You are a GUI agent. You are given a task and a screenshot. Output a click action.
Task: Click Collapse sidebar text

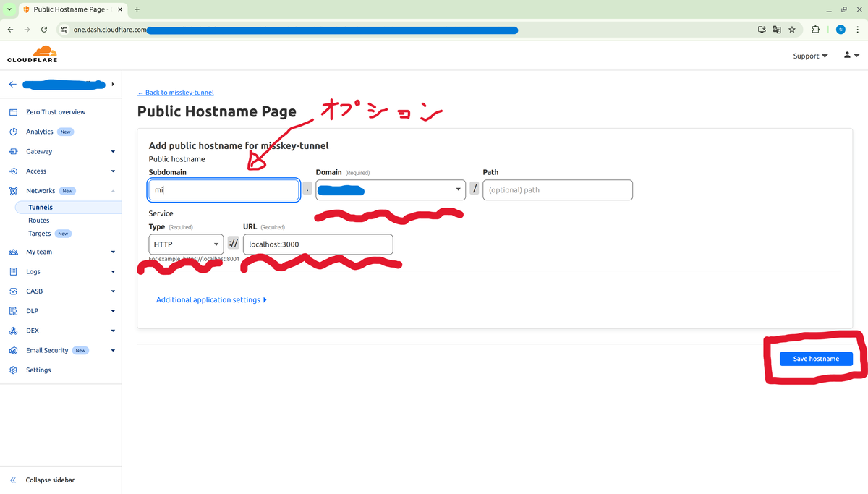50,480
